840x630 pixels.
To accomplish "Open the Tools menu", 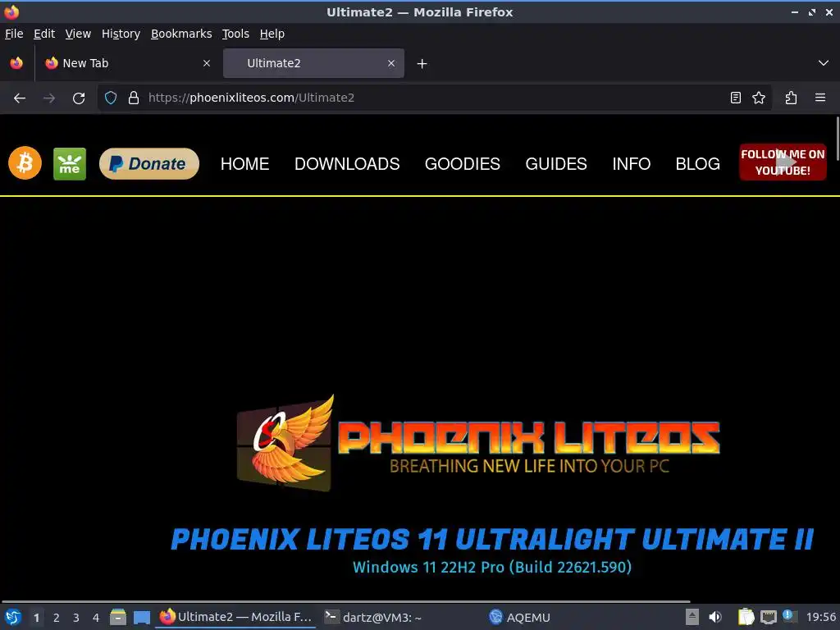I will tap(235, 34).
